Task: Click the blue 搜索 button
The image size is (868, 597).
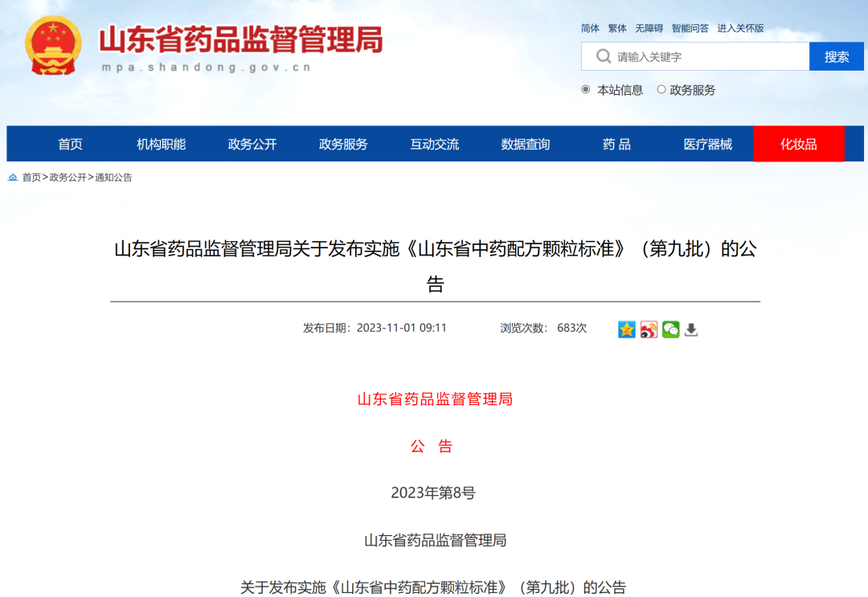Action: coord(837,56)
